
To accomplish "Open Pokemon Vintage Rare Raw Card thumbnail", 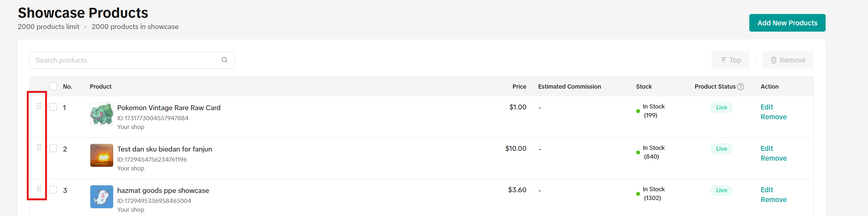I will click(101, 114).
